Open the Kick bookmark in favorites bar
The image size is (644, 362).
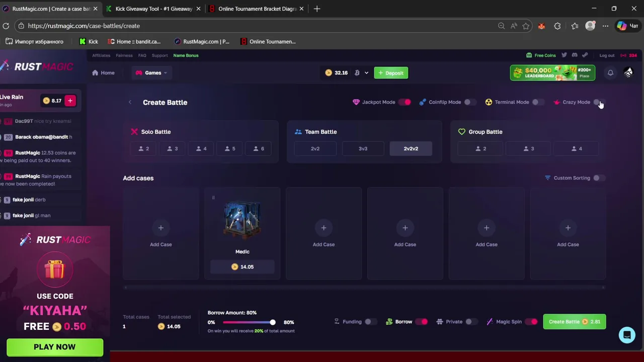[89, 42]
